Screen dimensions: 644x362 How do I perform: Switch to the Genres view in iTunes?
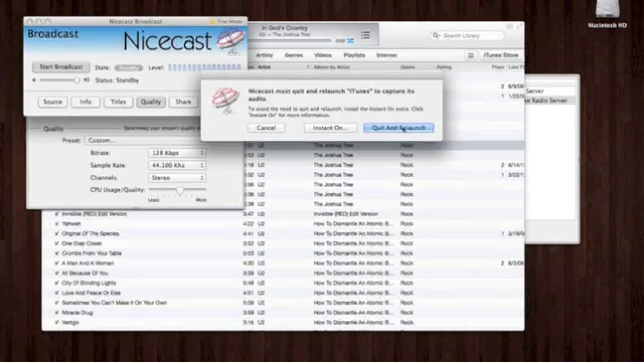[294, 55]
